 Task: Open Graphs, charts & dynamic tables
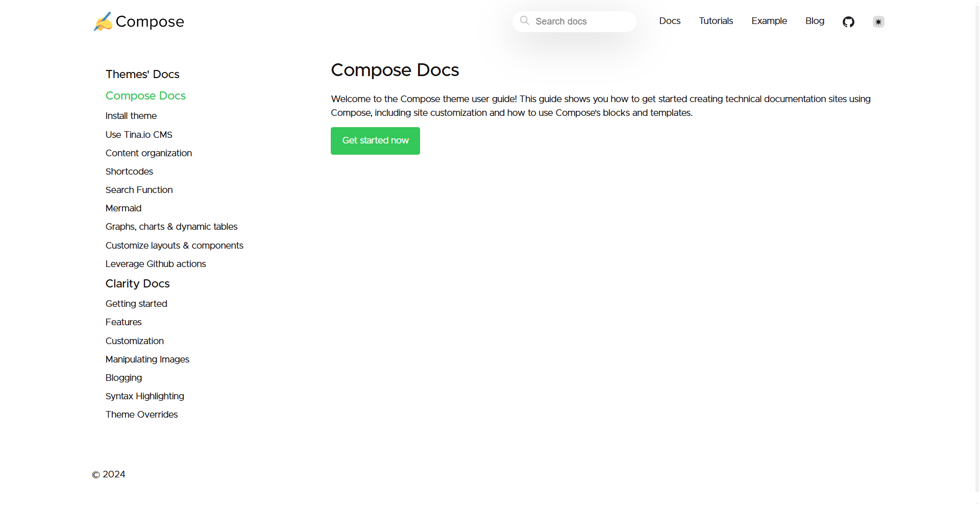coord(171,227)
